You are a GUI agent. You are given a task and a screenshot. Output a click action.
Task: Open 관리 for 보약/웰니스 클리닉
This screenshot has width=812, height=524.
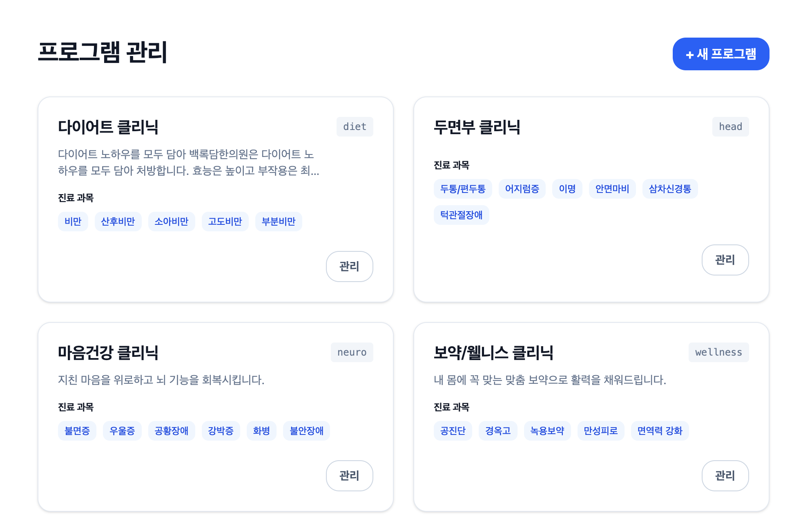tap(725, 476)
